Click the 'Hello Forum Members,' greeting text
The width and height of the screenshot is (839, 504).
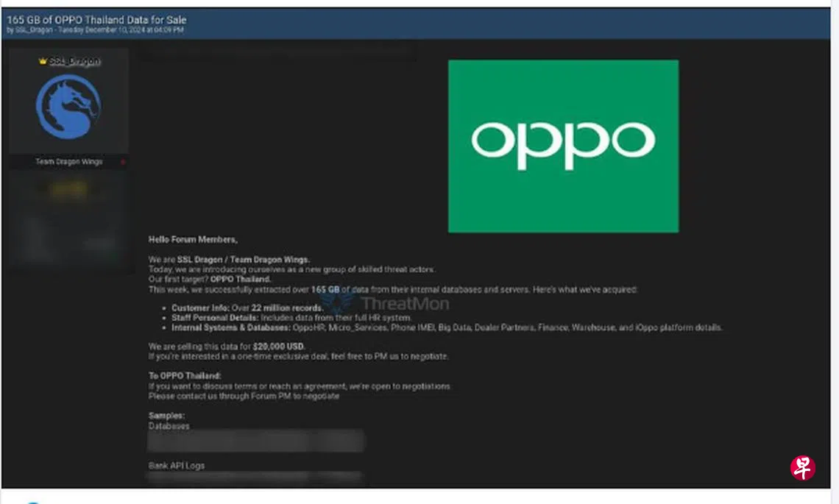coord(193,240)
